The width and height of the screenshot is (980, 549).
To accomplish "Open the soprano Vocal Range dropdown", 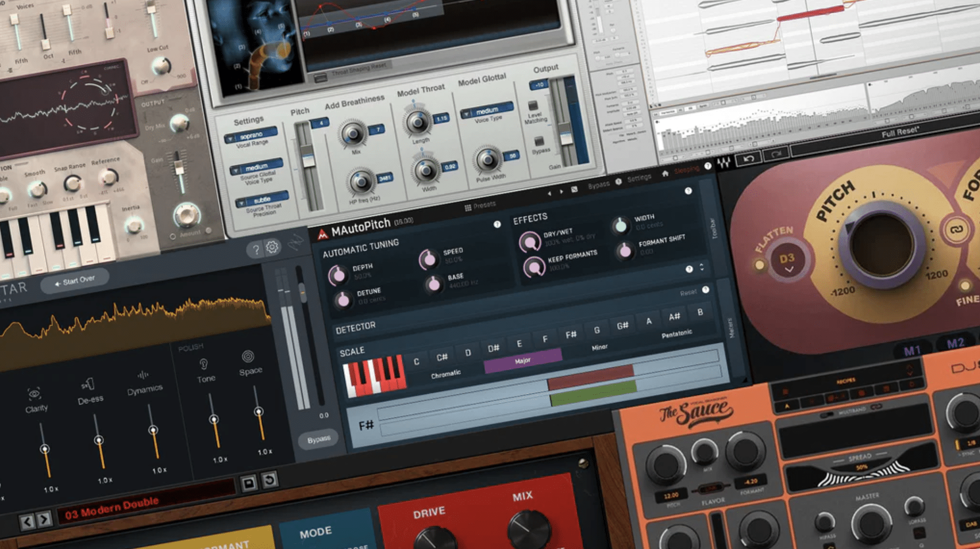I will 251,136.
